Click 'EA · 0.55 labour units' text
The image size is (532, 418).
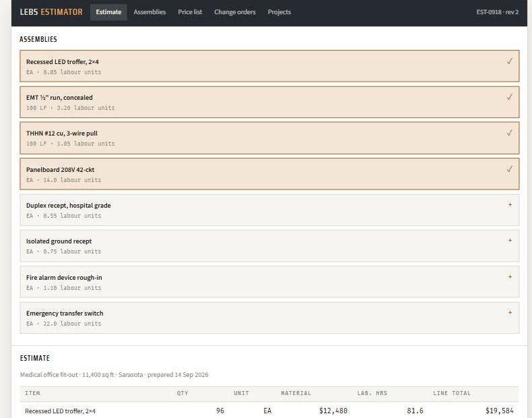(x=64, y=215)
